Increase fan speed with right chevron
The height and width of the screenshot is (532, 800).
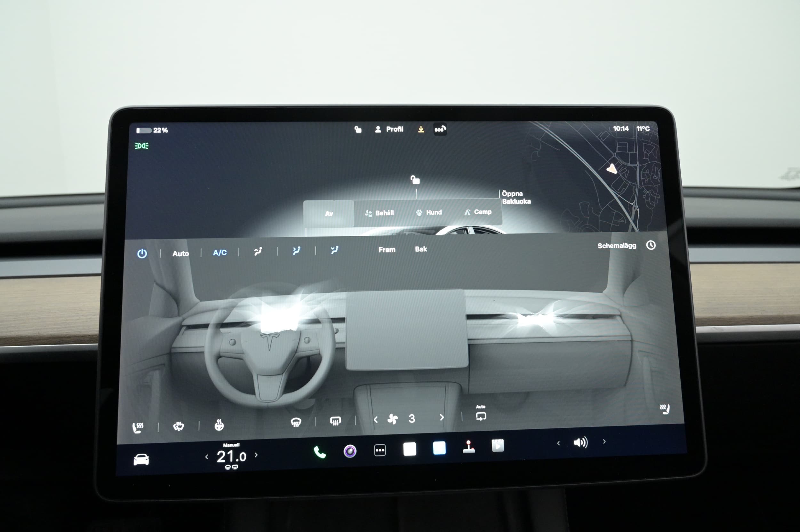click(x=442, y=418)
